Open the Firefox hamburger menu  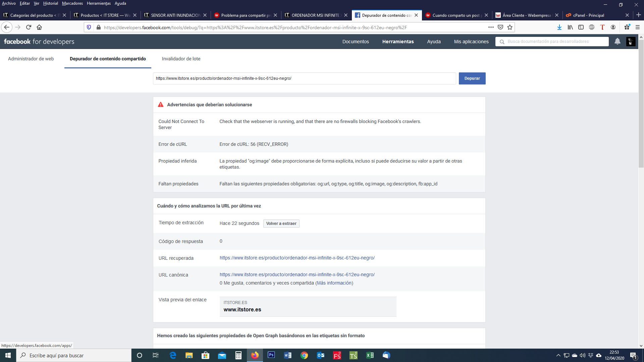[638, 27]
